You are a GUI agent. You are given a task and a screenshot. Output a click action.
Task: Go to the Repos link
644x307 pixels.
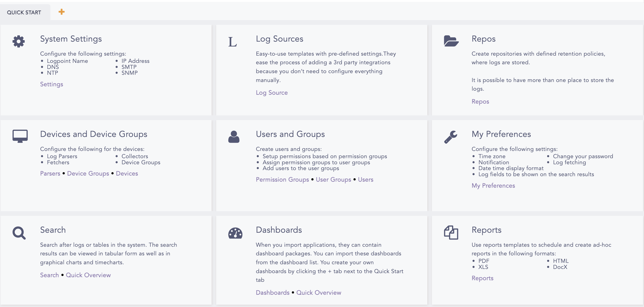point(480,102)
